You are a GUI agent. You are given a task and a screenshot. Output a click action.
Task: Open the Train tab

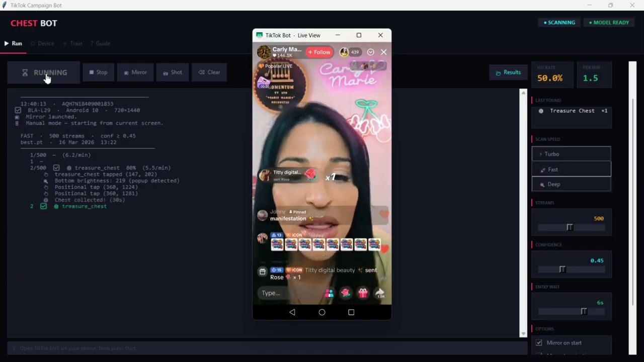[x=73, y=43]
